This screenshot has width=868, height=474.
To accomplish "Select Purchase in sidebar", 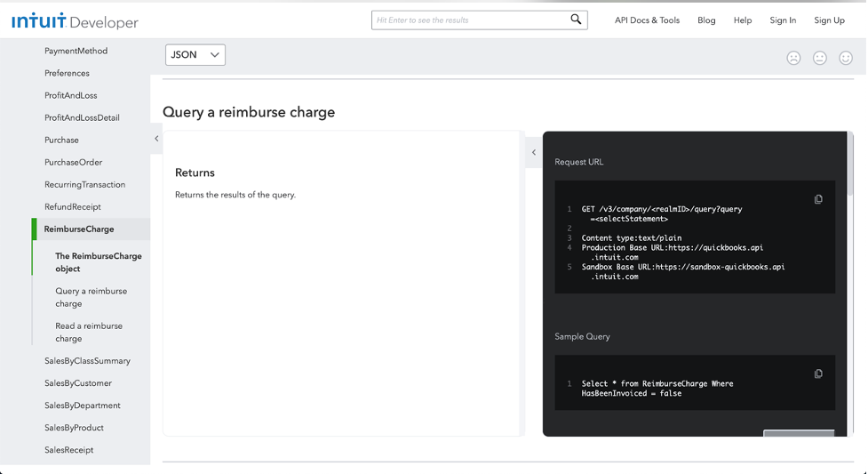I will coord(61,140).
